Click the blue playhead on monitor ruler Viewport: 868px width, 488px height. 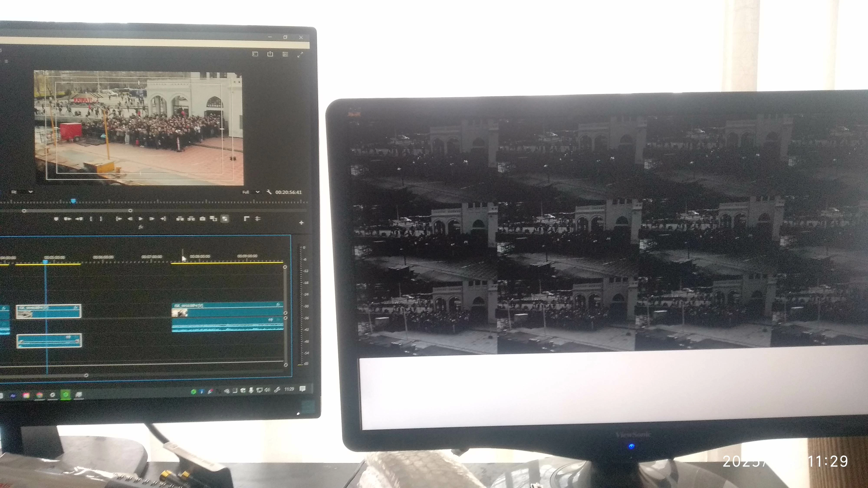click(73, 201)
